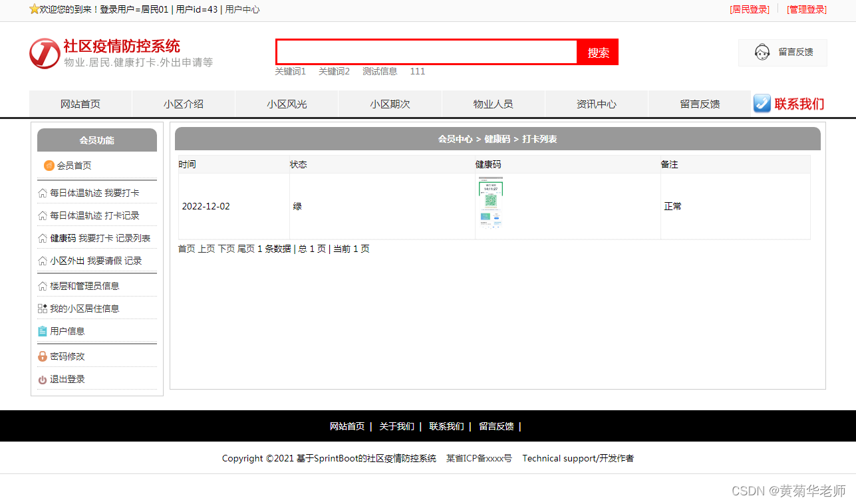856x504 pixels.
Task: Click the 管理登录 link at top right
Action: pyautogui.click(x=807, y=9)
